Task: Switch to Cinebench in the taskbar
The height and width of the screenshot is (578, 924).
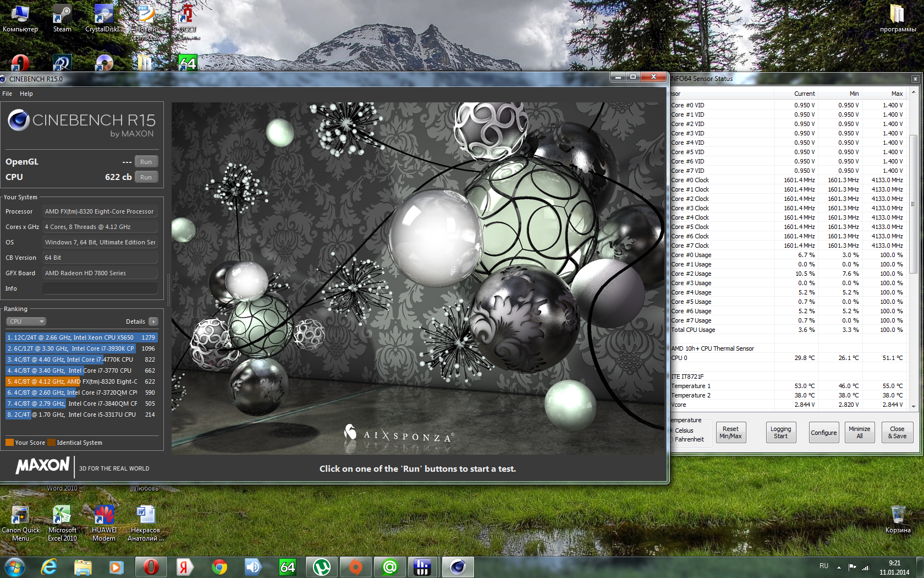Action: coord(458,567)
